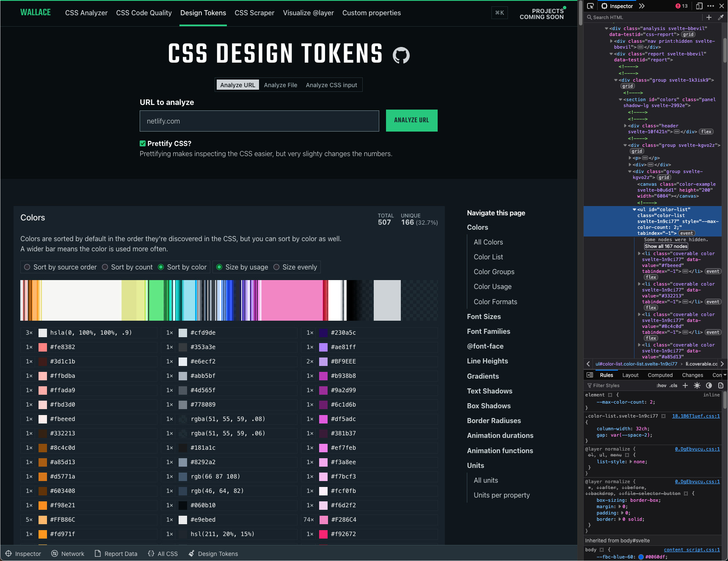Click the element picker icon in devtools
This screenshot has height=561, width=728.
(x=590, y=6)
